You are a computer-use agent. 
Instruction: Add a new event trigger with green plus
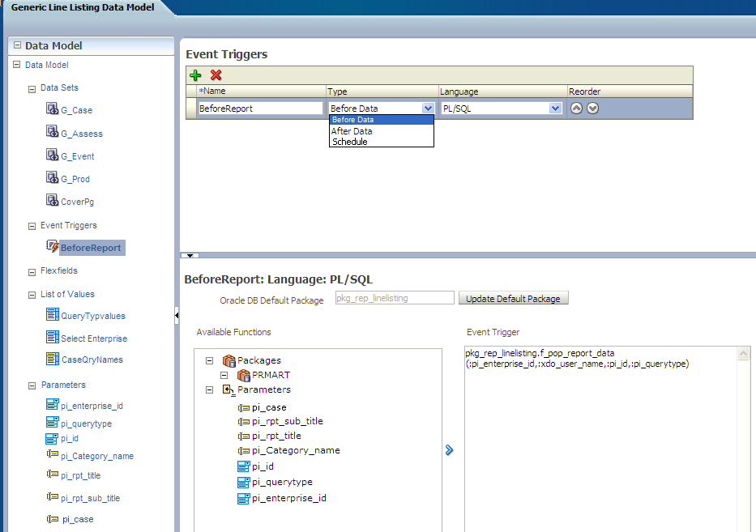[x=195, y=75]
